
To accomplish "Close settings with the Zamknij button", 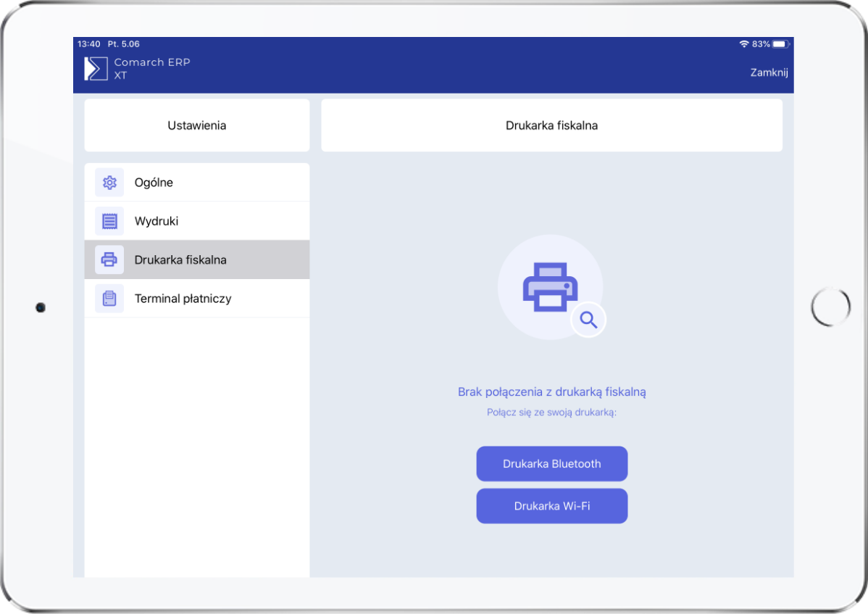I will coord(769,72).
